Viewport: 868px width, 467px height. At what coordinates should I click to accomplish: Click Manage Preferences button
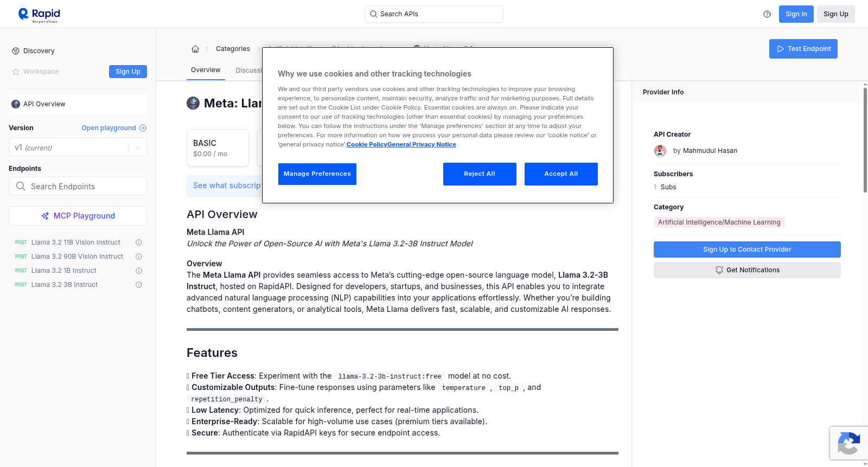point(317,174)
